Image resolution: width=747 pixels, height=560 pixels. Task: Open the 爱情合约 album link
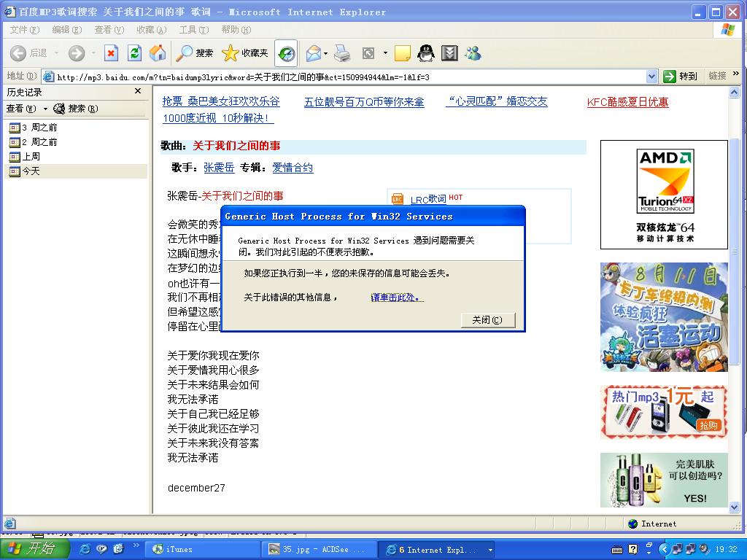pyautogui.click(x=293, y=168)
